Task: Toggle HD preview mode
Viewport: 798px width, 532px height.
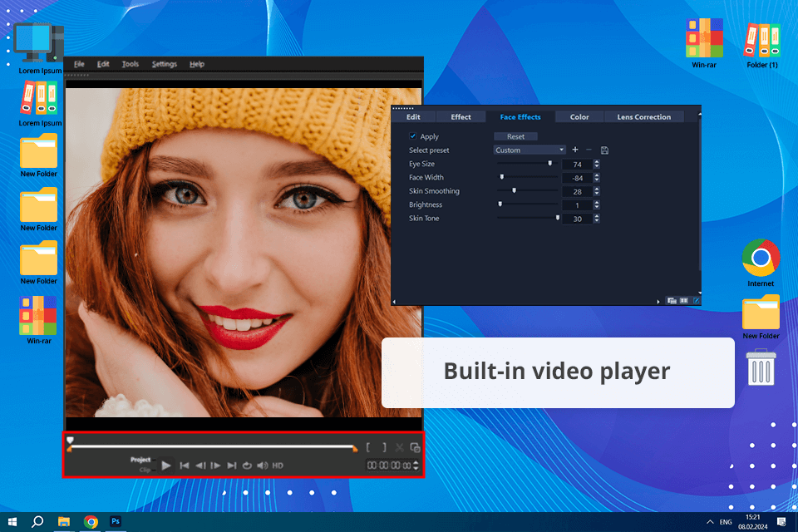Action: [x=278, y=465]
